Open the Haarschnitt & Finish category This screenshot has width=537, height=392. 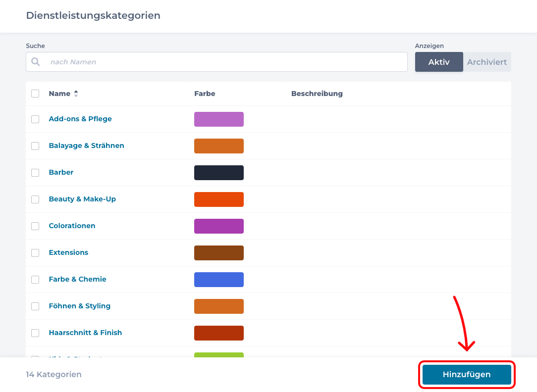click(85, 333)
